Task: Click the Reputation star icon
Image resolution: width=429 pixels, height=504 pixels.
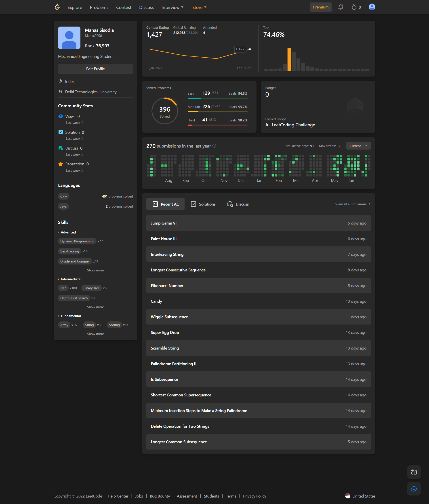Action: click(x=61, y=164)
